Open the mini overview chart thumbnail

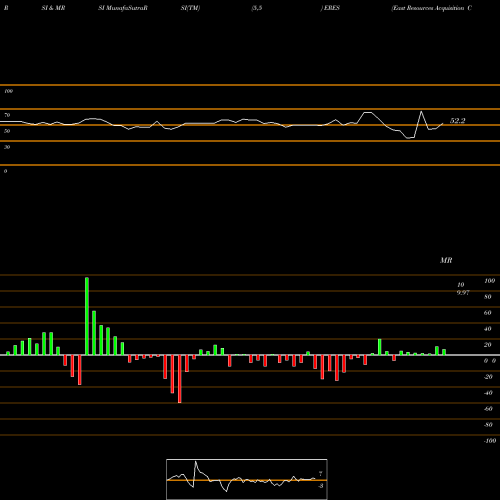247,479
